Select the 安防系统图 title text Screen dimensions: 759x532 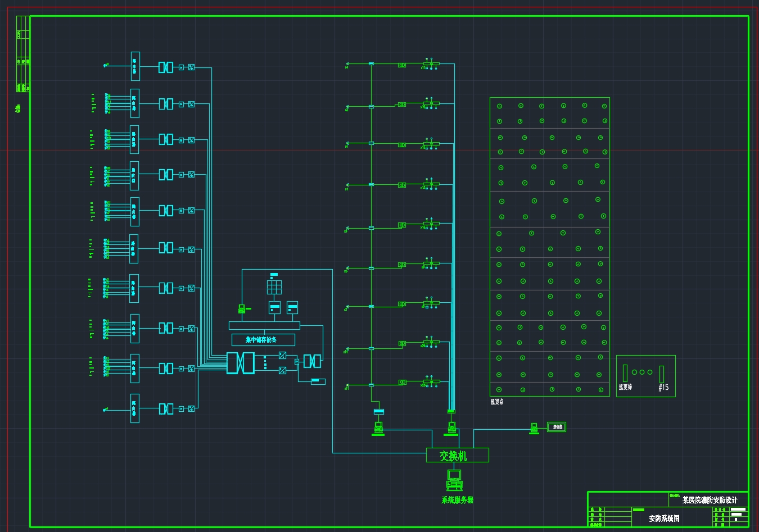(x=664, y=519)
